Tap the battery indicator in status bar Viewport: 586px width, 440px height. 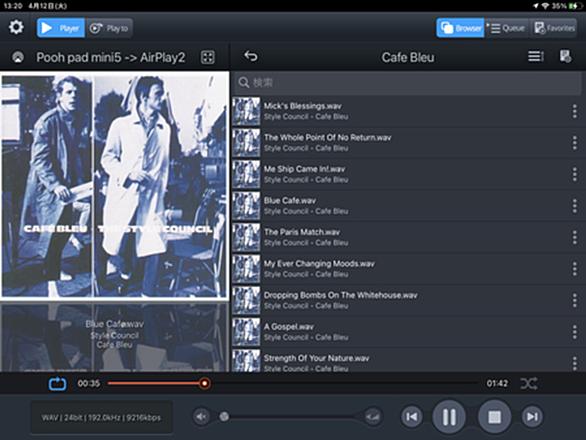click(x=573, y=6)
